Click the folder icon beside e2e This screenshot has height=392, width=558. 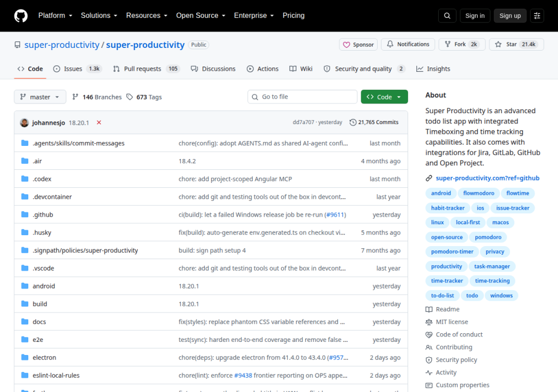[x=25, y=339]
